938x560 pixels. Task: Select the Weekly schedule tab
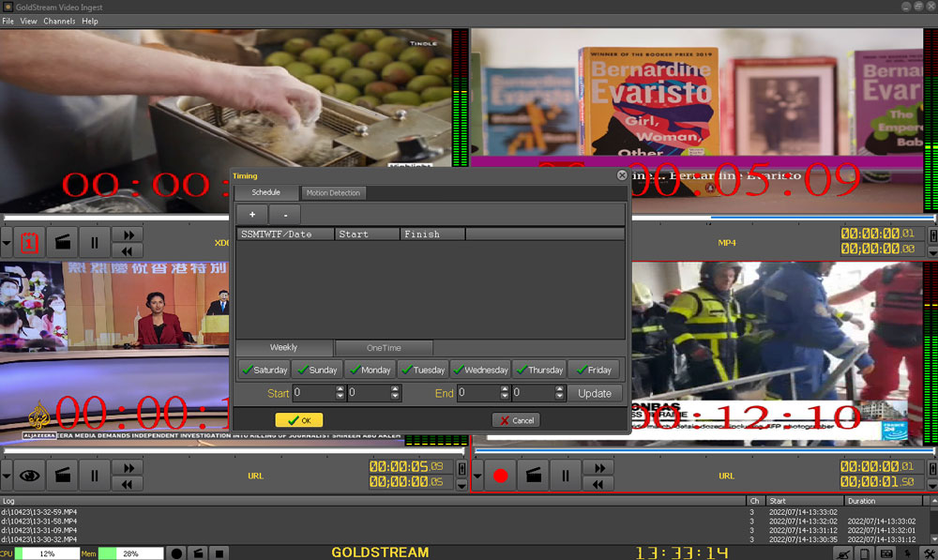coord(283,347)
